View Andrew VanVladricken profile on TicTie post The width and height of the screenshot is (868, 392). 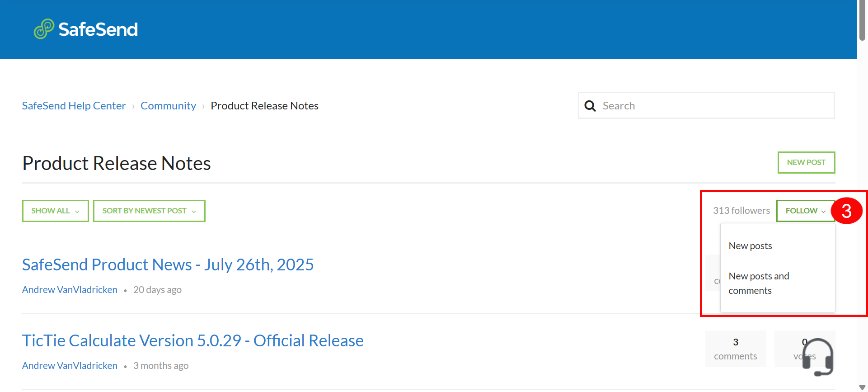click(x=70, y=366)
